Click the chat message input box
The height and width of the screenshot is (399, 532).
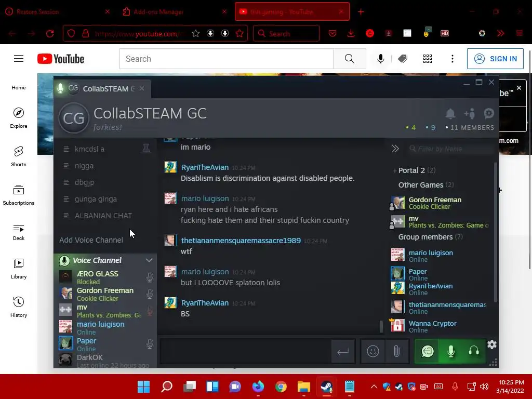coord(246,352)
